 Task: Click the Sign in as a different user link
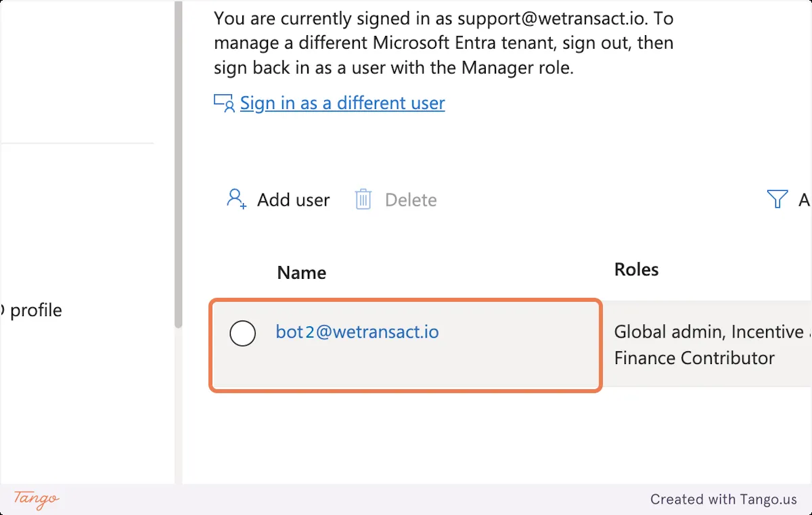coord(342,103)
